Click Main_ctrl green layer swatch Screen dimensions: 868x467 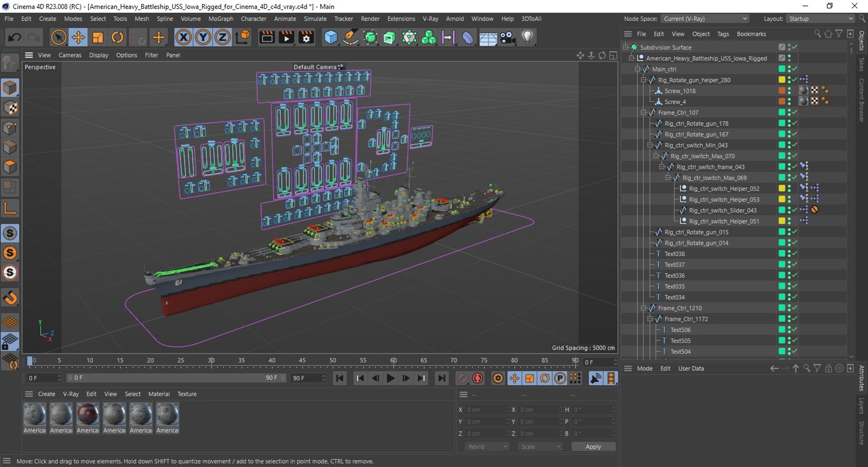782,69
